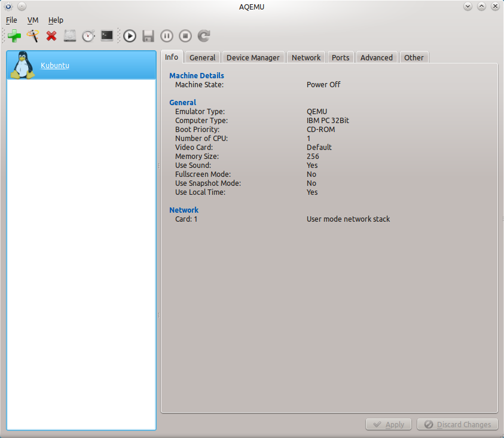Click the Emulator Type label
This screenshot has height=438, width=504.
(200, 112)
